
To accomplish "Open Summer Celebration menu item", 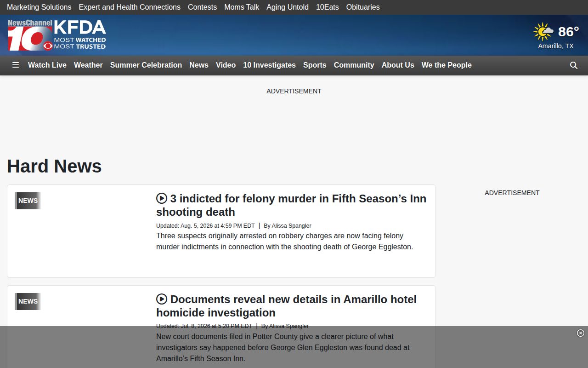I will (146, 65).
